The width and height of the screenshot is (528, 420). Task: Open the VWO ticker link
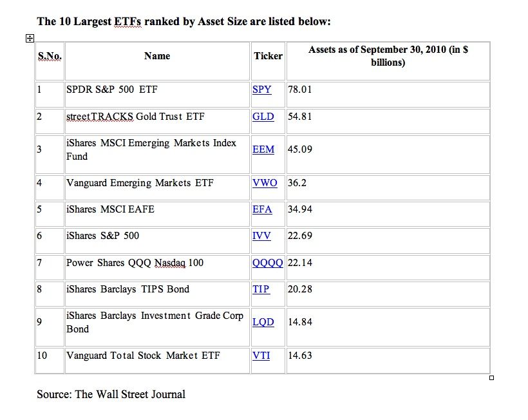pos(265,183)
